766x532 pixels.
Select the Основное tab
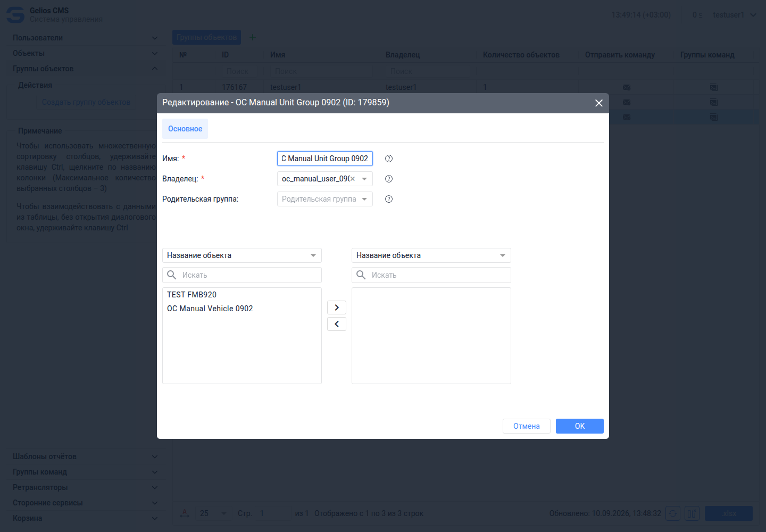[x=185, y=129]
